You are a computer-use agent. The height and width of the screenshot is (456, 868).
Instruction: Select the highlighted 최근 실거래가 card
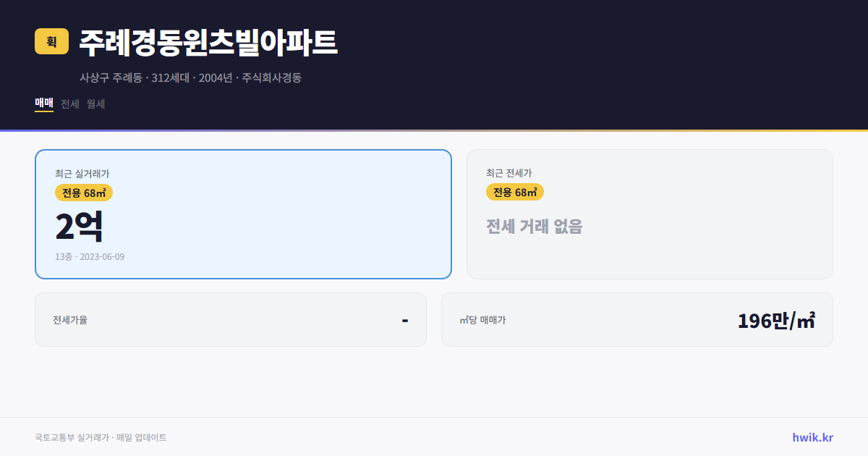point(242,214)
